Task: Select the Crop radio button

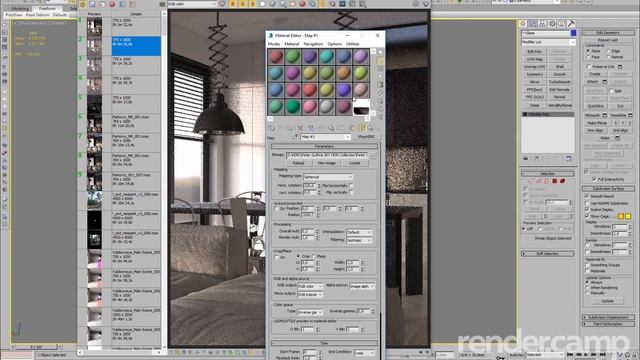Action: [x=298, y=256]
